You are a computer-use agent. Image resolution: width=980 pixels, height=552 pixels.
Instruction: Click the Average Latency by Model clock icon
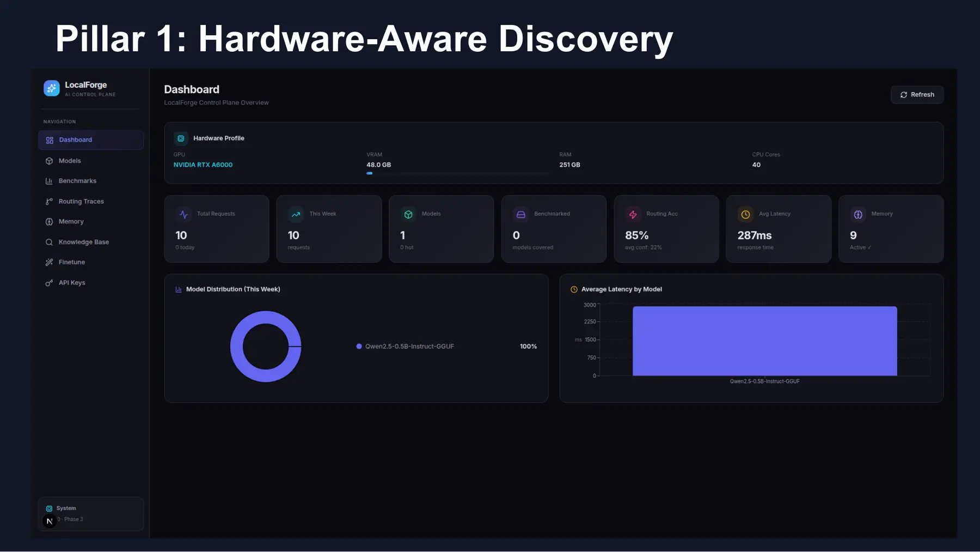pos(574,289)
